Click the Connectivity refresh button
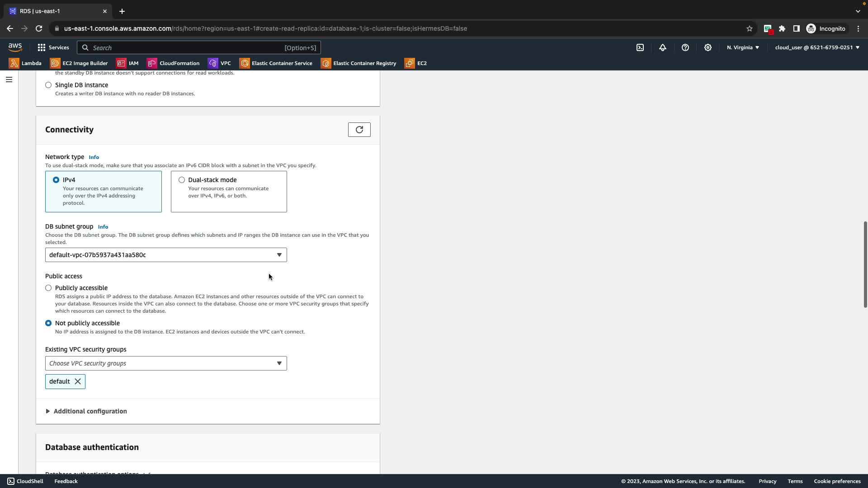This screenshot has height=488, width=868. [359, 130]
